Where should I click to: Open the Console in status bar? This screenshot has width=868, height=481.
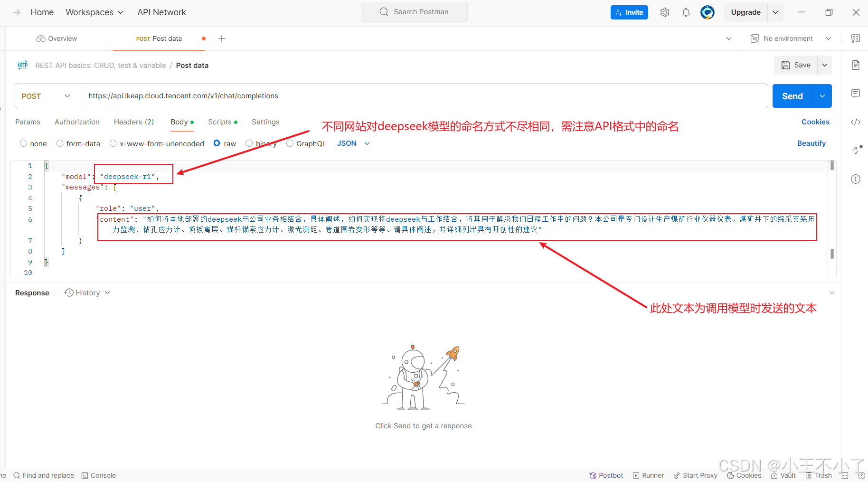[99, 475]
